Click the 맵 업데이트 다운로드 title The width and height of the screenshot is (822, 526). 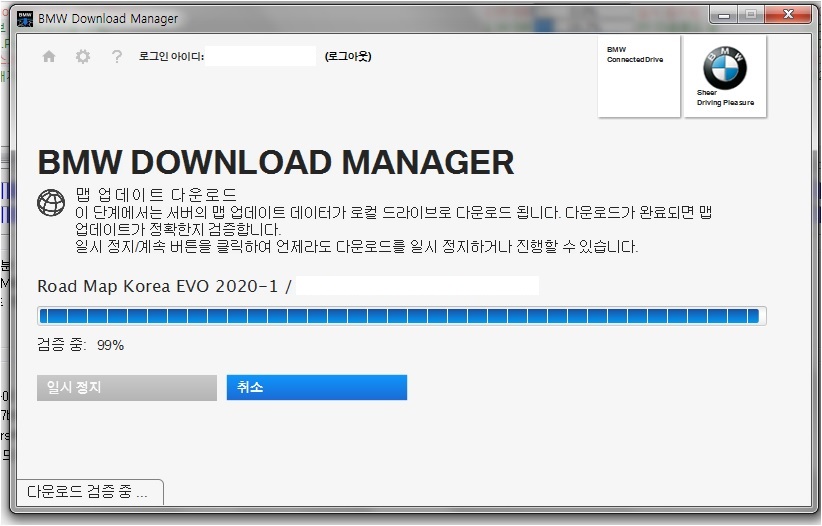[x=156, y=195]
